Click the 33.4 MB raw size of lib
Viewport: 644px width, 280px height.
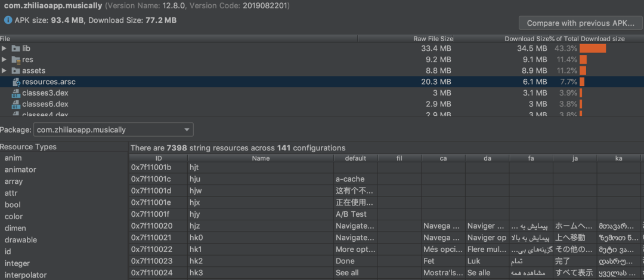tap(436, 48)
